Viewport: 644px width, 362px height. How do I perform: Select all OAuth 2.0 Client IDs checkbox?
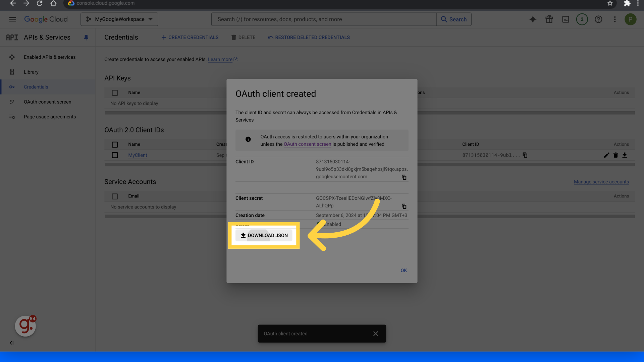tap(115, 145)
